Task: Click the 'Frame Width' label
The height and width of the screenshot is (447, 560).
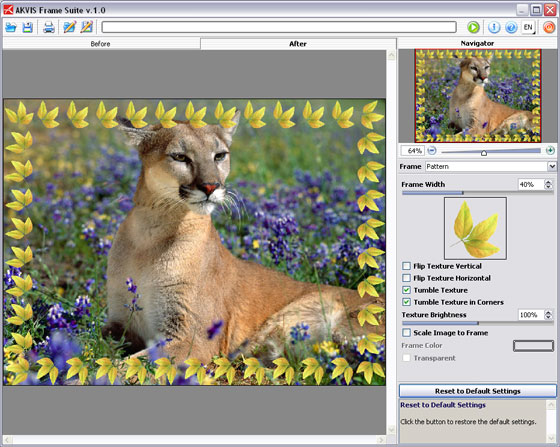Action: pyautogui.click(x=423, y=184)
